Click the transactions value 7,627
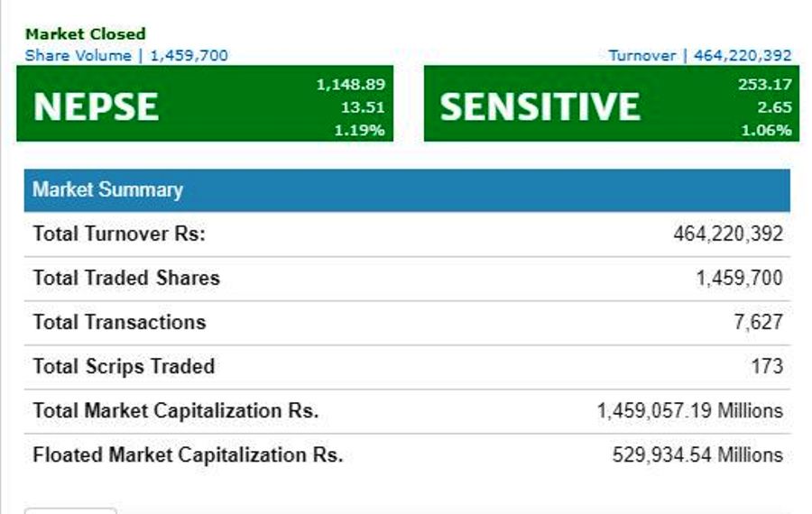Screen dimensions: 812x514 click(758, 323)
